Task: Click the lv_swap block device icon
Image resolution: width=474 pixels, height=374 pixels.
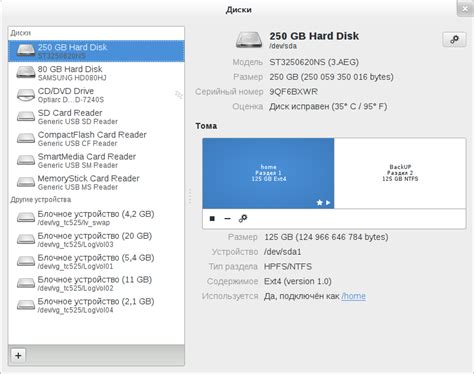Action: [x=26, y=217]
